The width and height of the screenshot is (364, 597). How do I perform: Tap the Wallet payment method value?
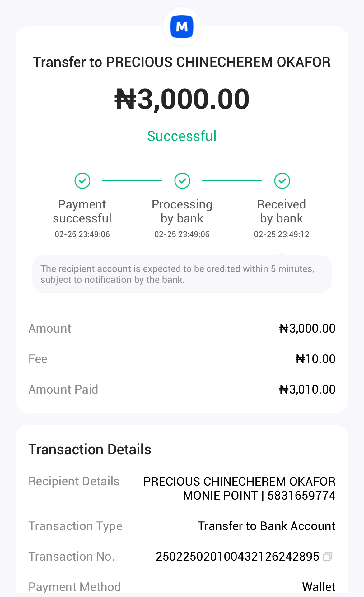319,587
